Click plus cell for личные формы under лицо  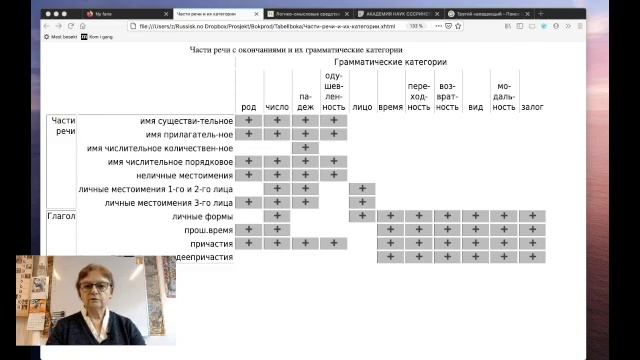(362, 216)
